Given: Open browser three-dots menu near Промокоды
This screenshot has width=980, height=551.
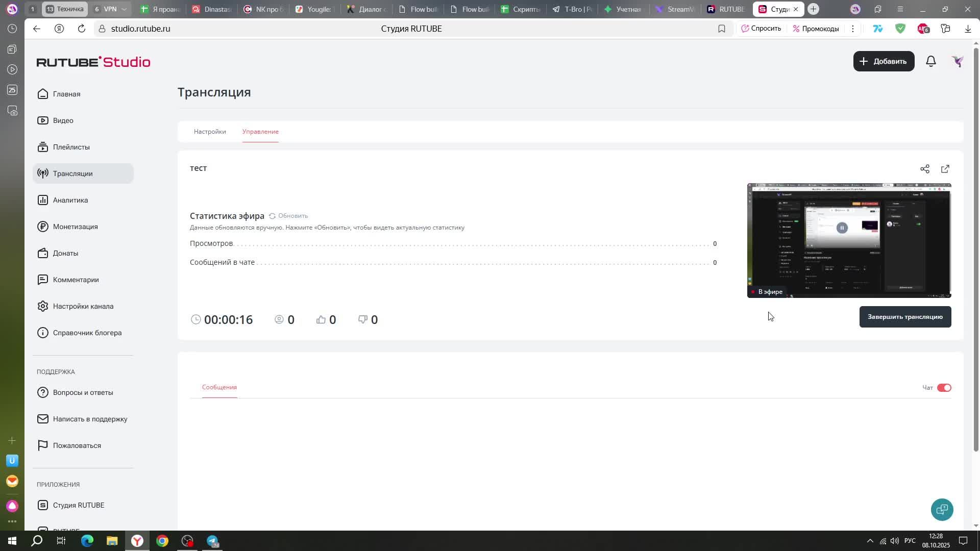Looking at the screenshot, I should (x=852, y=29).
